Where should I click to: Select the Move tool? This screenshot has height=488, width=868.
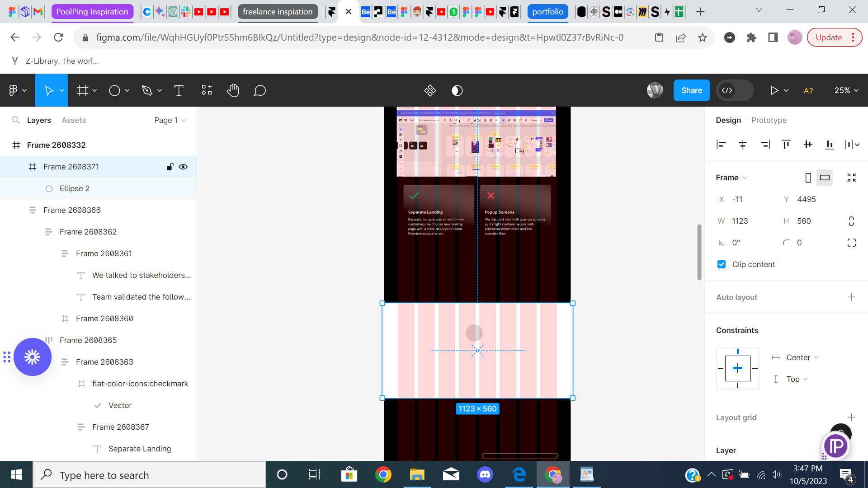[49, 91]
